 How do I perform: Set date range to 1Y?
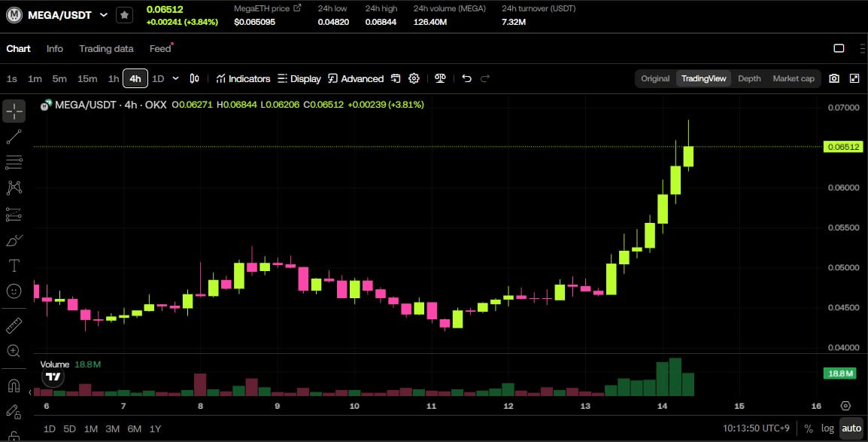click(155, 428)
